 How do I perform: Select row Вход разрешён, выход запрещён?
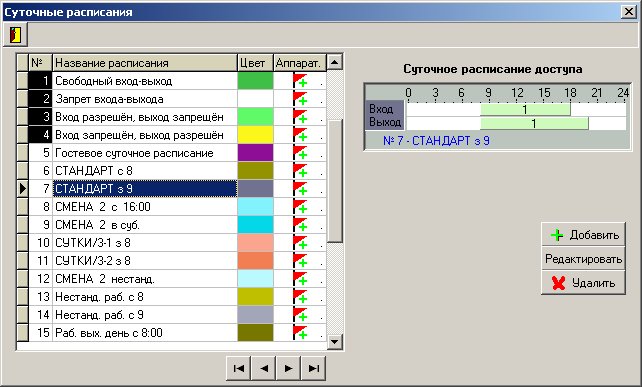click(x=145, y=117)
